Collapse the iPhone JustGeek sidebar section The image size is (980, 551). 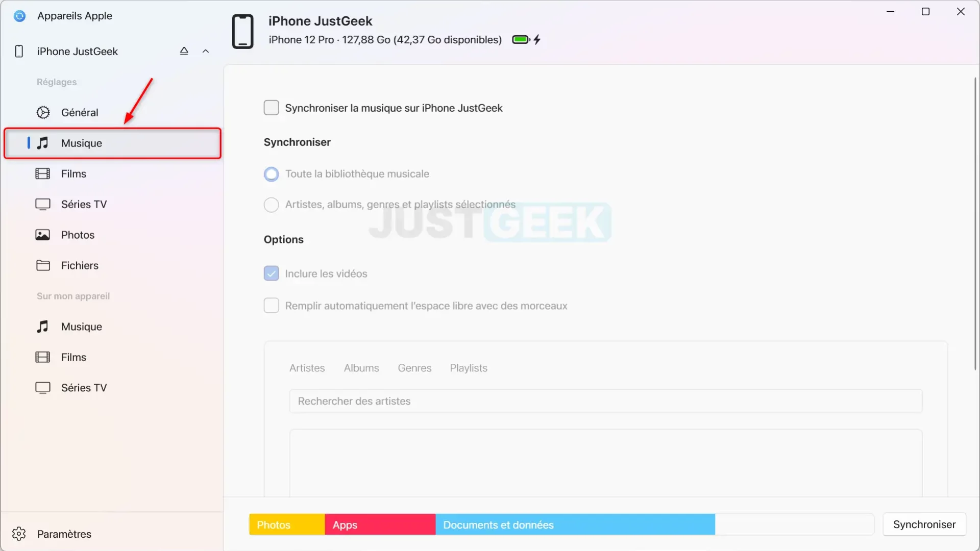[x=206, y=51]
